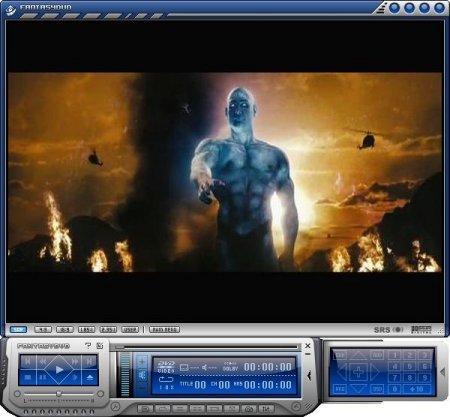
Task: Close the control panel with the X
Action: coord(308,346)
